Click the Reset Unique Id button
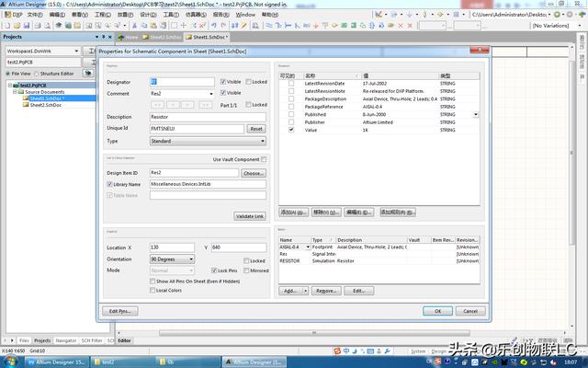Viewport: 588px width, 368px height. coord(256,129)
